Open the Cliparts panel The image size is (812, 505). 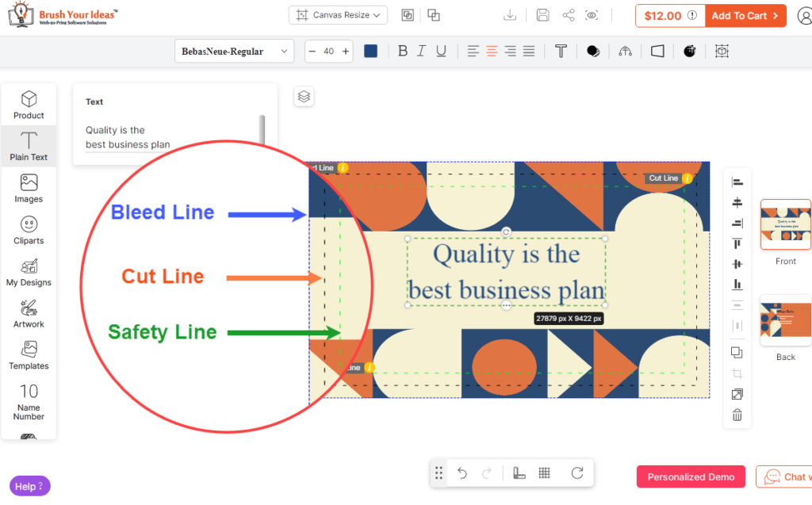point(29,231)
